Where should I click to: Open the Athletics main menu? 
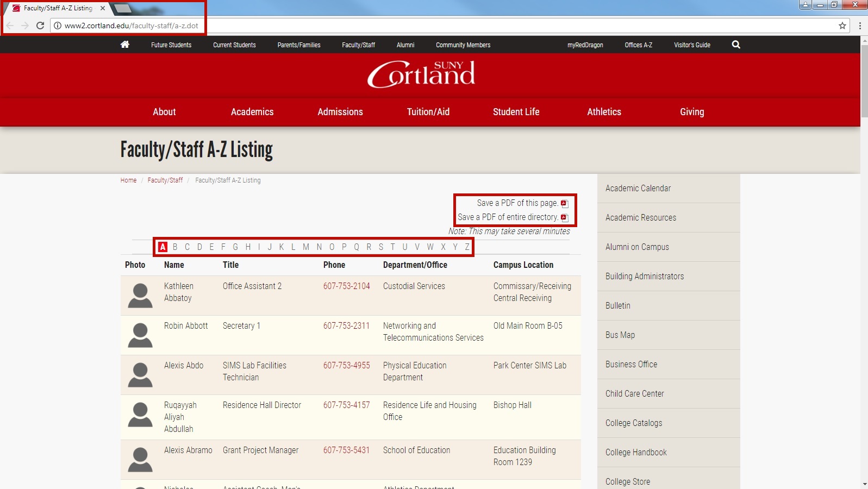[604, 112]
